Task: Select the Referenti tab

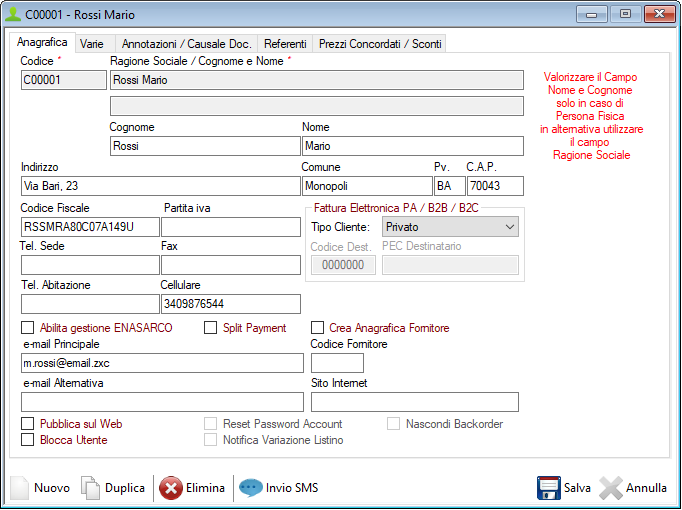Action: point(285,44)
